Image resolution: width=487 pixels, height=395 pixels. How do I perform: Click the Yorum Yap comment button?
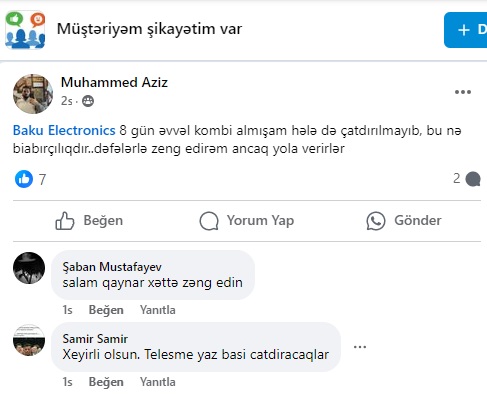[x=247, y=221]
